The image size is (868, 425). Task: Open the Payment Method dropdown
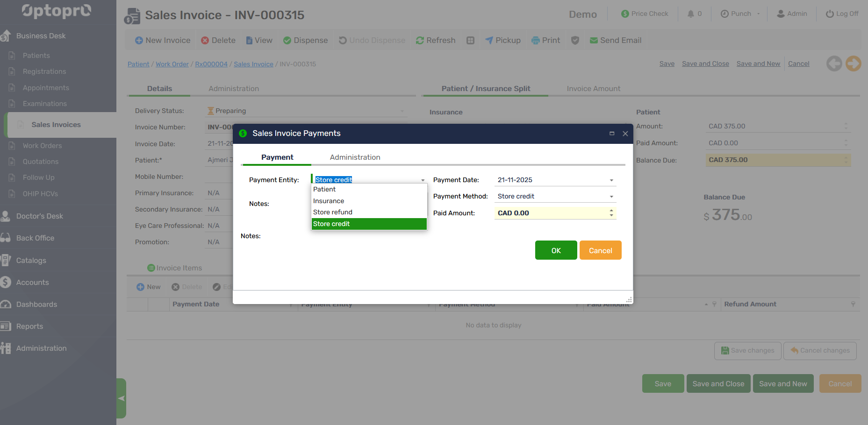611,197
